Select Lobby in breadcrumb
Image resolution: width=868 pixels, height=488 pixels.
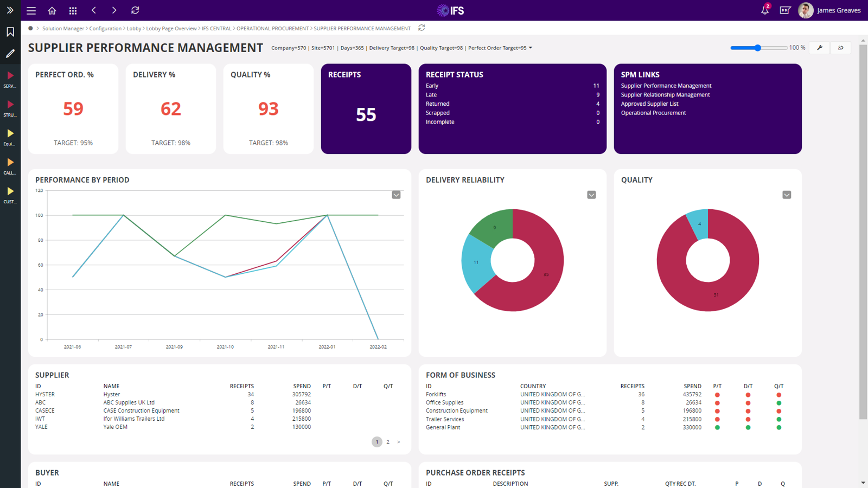coord(134,28)
